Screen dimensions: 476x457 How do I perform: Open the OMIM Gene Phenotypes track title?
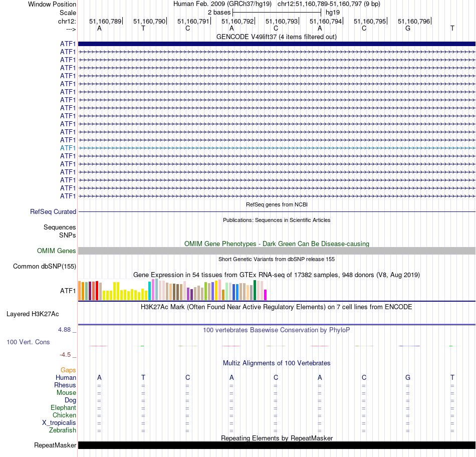(x=277, y=244)
